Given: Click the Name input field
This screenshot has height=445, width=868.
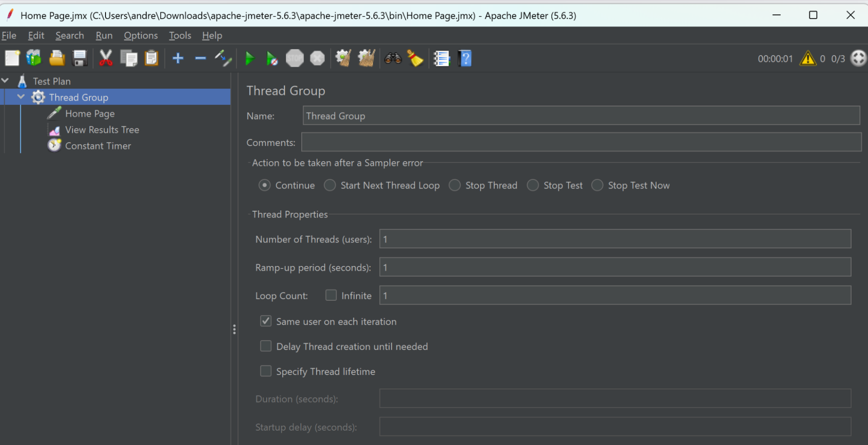Looking at the screenshot, I should (x=581, y=116).
